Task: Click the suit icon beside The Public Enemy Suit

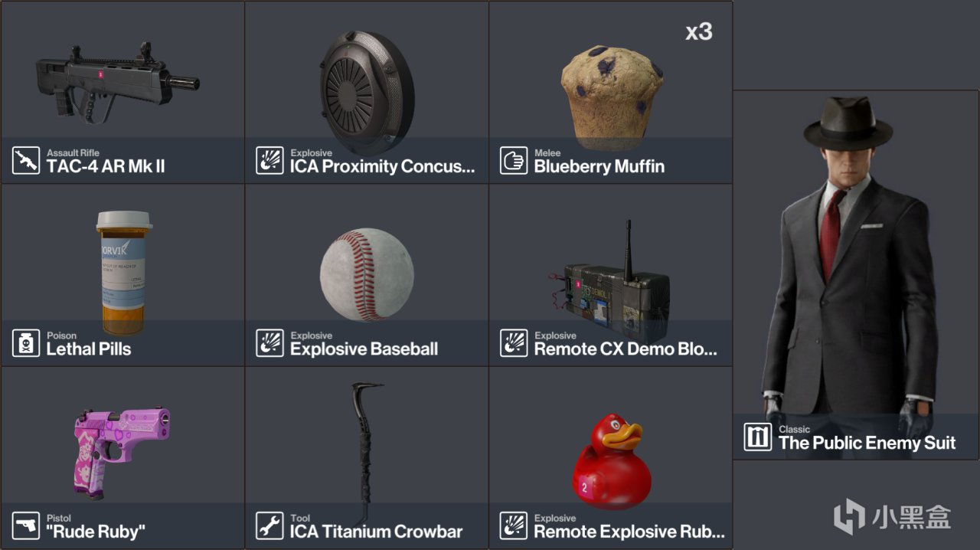Action: tap(758, 437)
